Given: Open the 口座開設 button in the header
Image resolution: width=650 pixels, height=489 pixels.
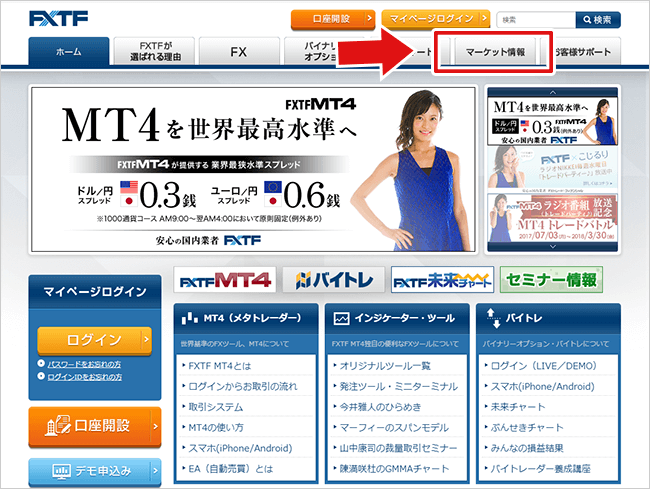Looking at the screenshot, I should [333, 19].
